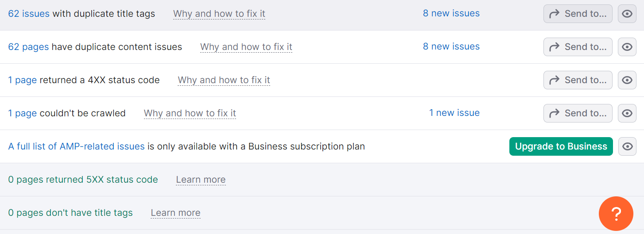
Task: Click Learn more for 5XX status code
Action: (x=201, y=180)
